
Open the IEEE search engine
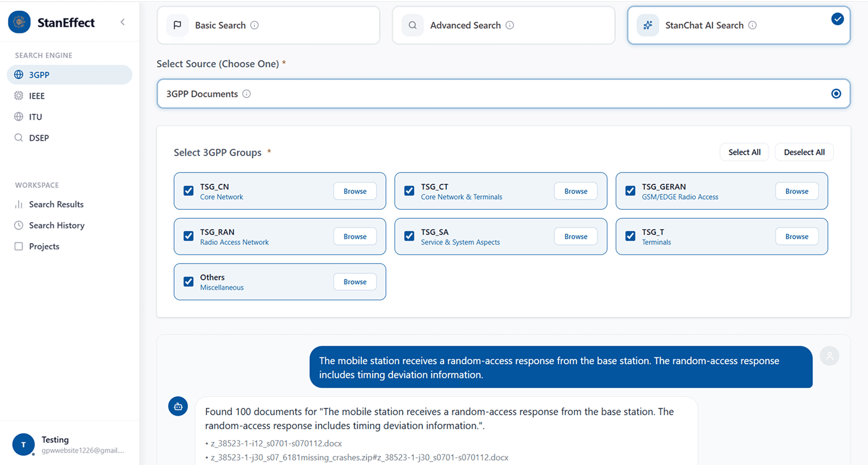pyautogui.click(x=70, y=96)
